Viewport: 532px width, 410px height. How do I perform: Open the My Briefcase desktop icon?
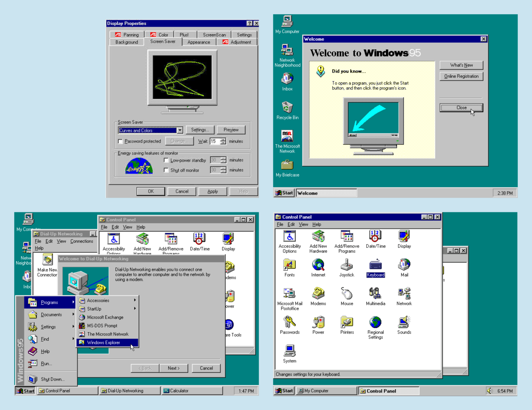(287, 168)
